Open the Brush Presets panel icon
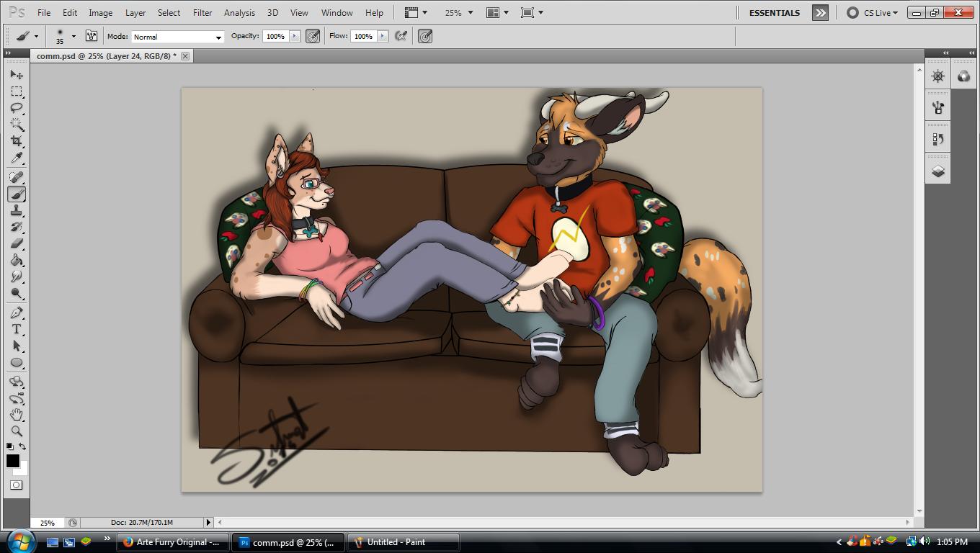980x553 pixels. click(x=937, y=107)
